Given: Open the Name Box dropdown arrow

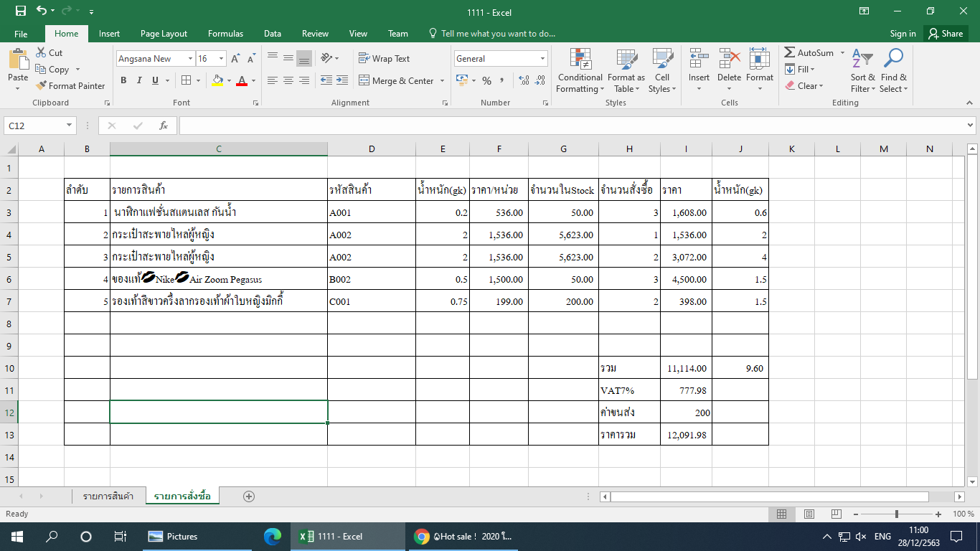Looking at the screenshot, I should click(x=70, y=126).
